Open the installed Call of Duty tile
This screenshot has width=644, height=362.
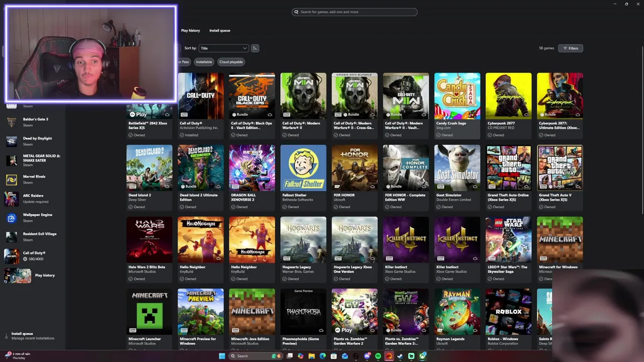[x=201, y=105]
